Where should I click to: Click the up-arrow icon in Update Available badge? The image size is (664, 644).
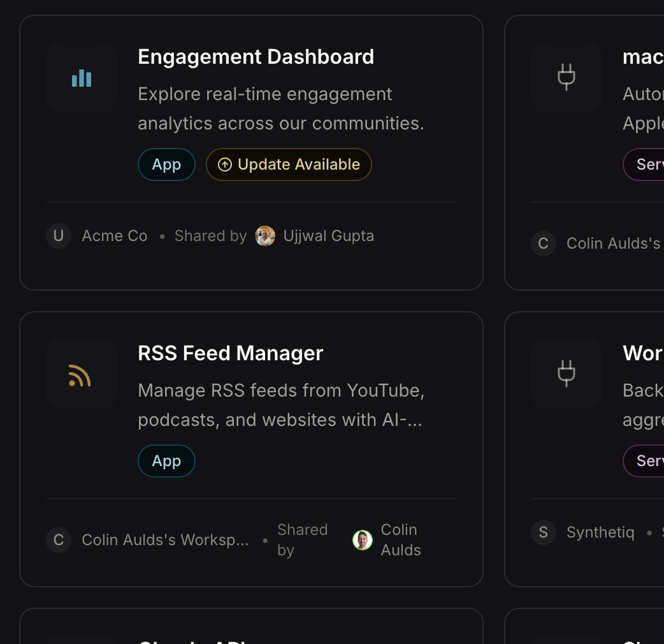(x=224, y=165)
